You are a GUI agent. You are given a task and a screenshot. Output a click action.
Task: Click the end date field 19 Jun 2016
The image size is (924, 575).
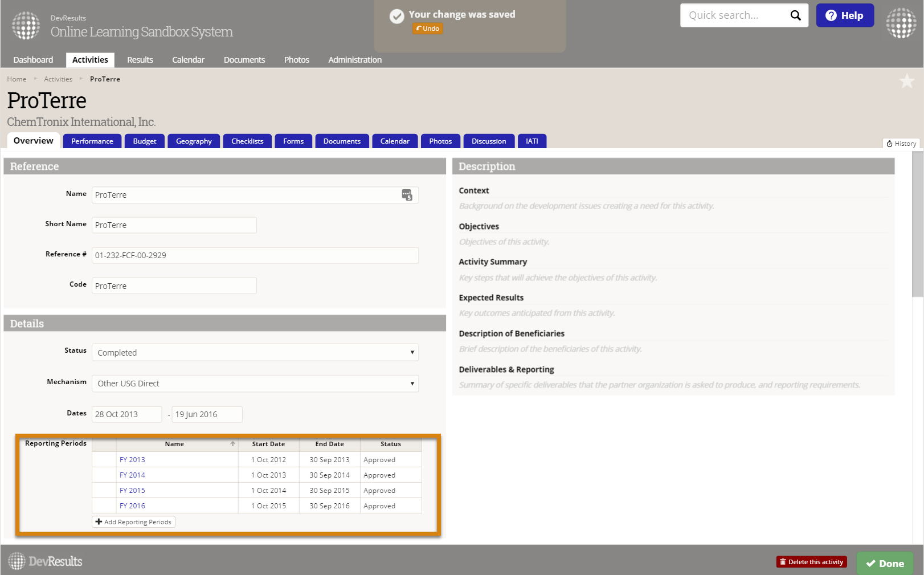[207, 414]
